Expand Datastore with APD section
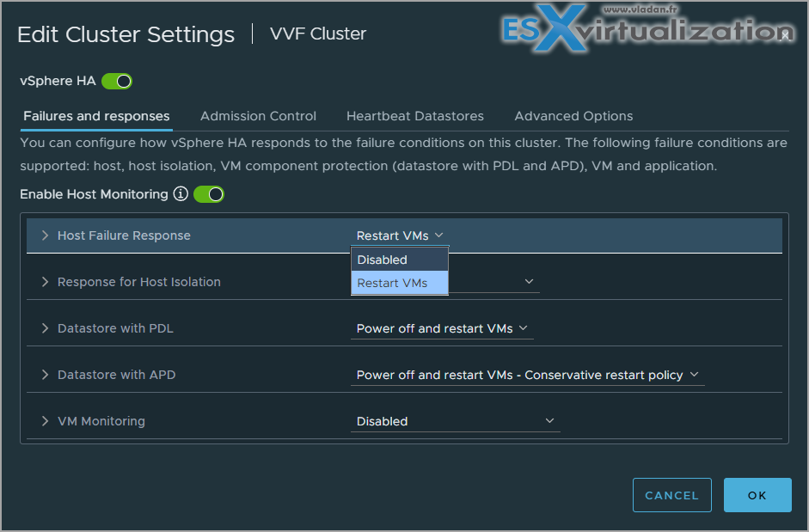Viewport: 809px width, 532px height. [x=45, y=375]
